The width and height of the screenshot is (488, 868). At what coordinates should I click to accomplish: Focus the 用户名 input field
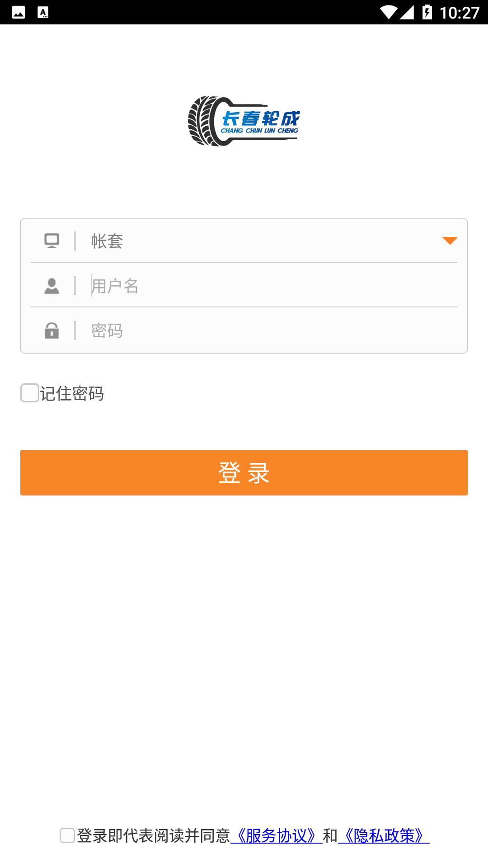271,286
